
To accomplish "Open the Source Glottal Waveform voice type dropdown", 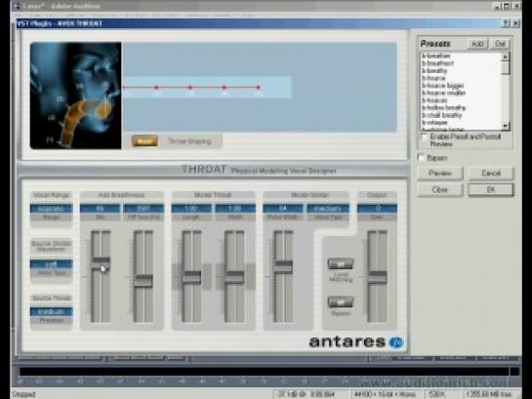I will pyautogui.click(x=51, y=264).
